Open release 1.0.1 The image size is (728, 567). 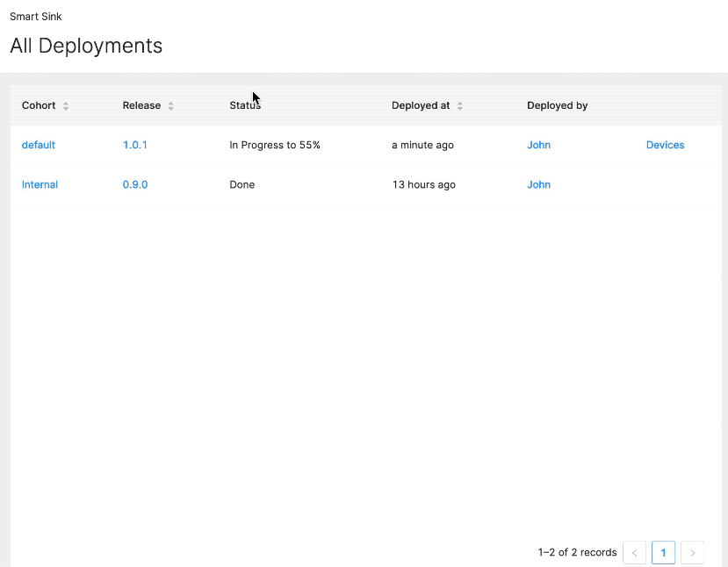(x=134, y=145)
